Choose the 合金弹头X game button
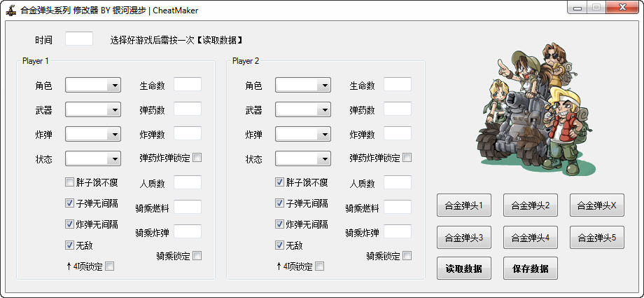 pyautogui.click(x=596, y=206)
